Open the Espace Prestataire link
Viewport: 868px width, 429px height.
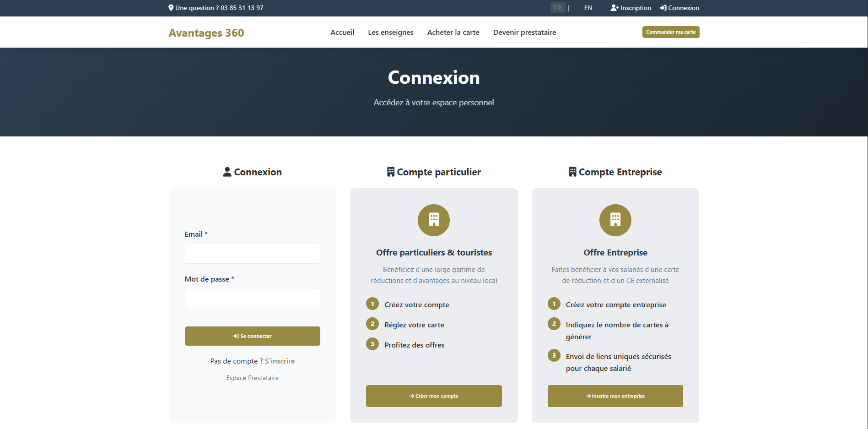(252, 377)
